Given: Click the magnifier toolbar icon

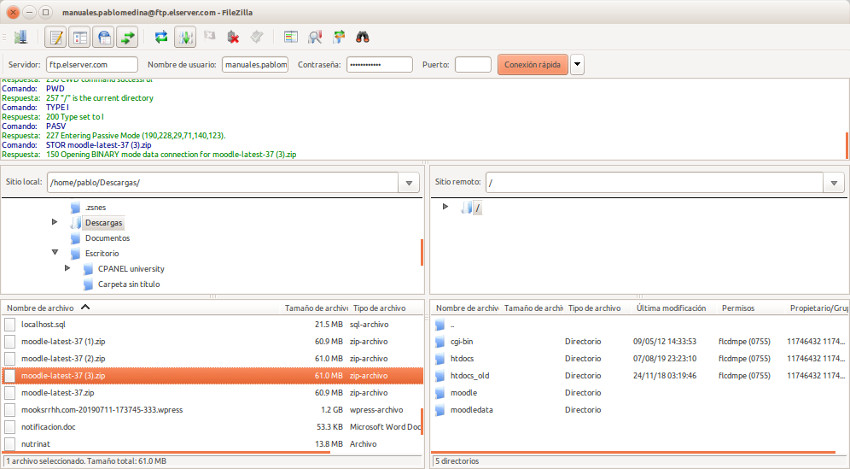Looking at the screenshot, I should [315, 37].
